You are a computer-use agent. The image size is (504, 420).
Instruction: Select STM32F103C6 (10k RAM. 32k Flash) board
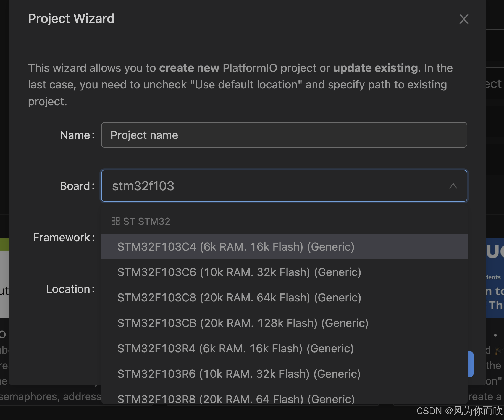284,272
